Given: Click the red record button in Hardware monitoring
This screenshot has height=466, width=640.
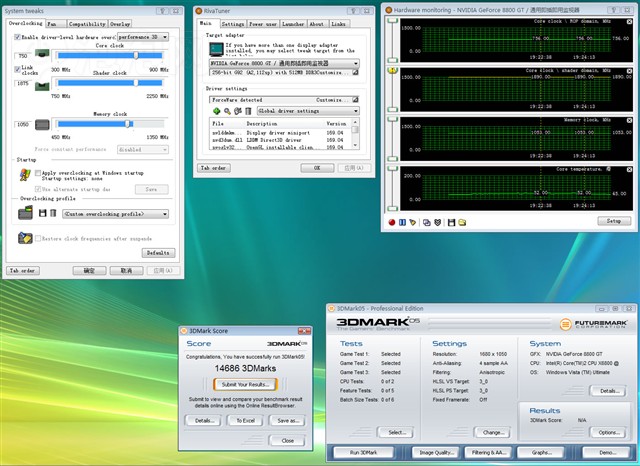Looking at the screenshot, I should tap(392, 222).
